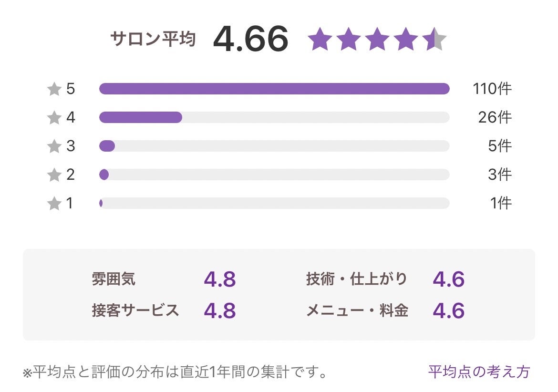
Task: Click the 4.66 salon average score
Action: [x=250, y=39]
